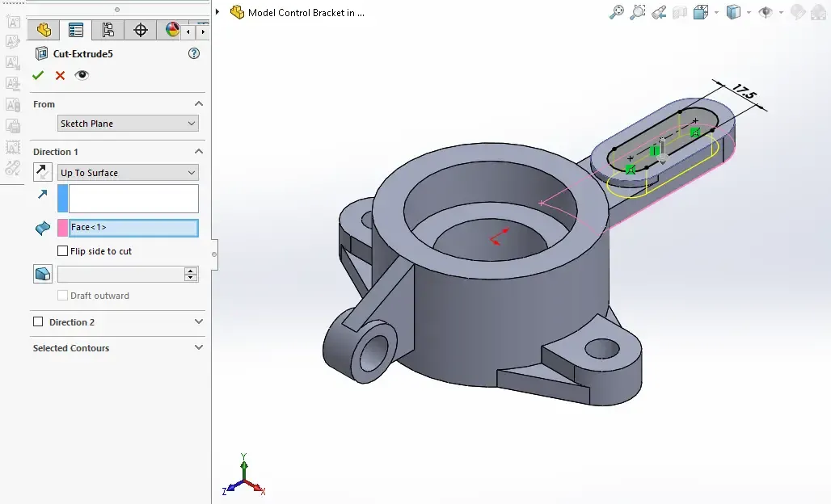This screenshot has width=831, height=504.
Task: Open the Up To Surface end condition dropdown
Action: click(128, 173)
